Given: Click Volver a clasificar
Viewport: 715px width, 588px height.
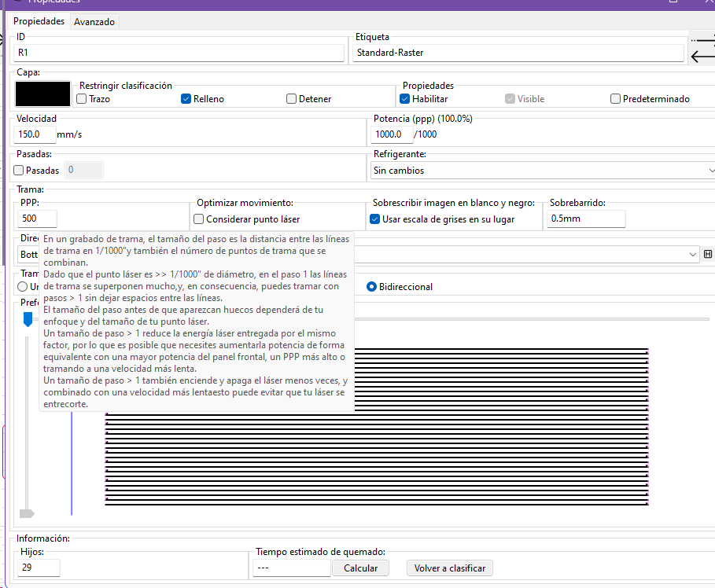Looking at the screenshot, I should (450, 568).
